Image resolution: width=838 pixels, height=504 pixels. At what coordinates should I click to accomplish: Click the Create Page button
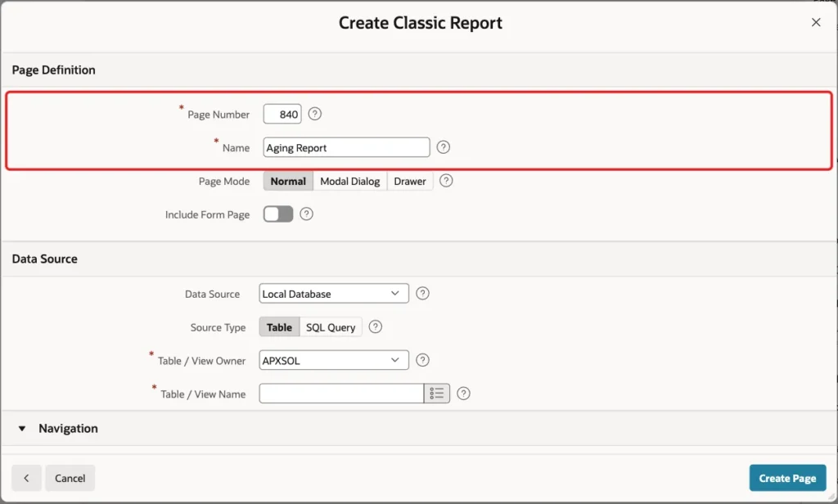[787, 478]
